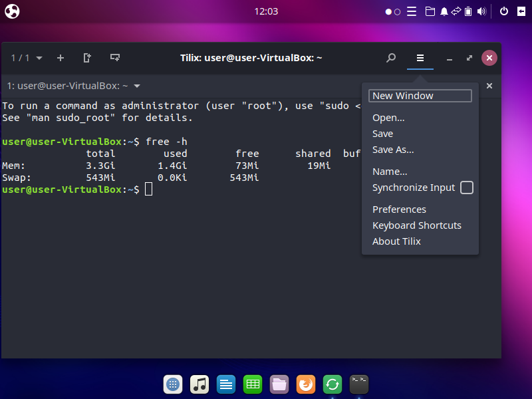Click the add terminal plus icon
Viewport: 532px width, 399px height.
tap(61, 58)
